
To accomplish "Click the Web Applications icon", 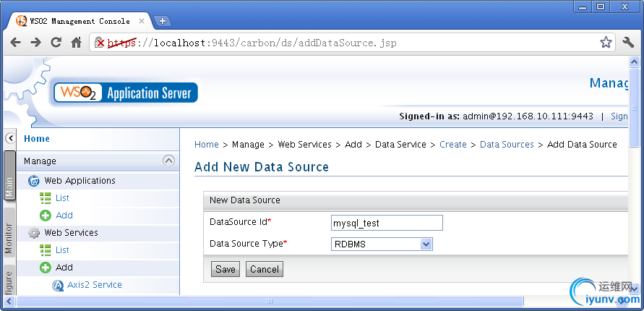I will [33, 181].
